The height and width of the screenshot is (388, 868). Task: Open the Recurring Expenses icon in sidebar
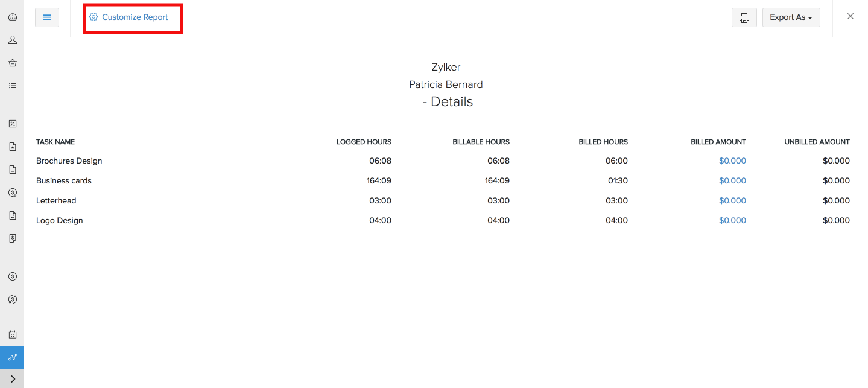[x=12, y=299]
